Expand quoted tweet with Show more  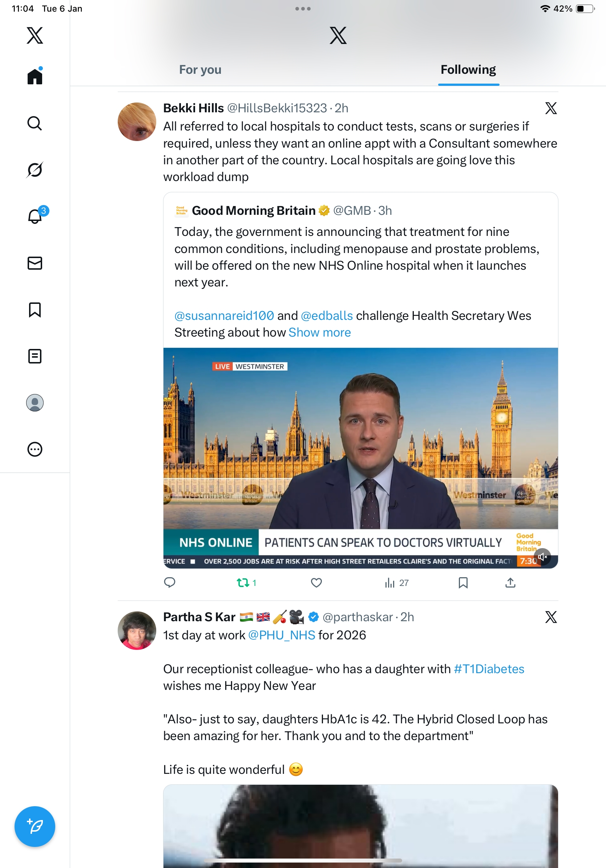(320, 332)
